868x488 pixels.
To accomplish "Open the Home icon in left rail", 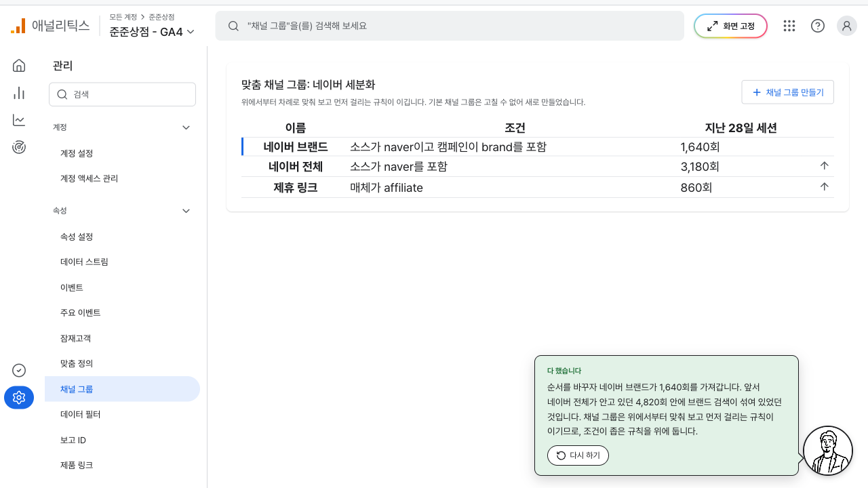I will [x=19, y=65].
